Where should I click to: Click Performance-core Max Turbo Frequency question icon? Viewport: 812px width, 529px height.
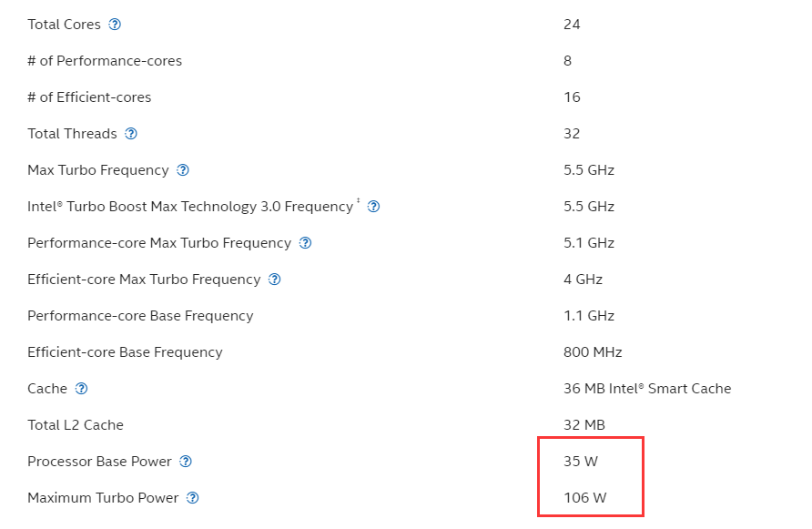[306, 242]
